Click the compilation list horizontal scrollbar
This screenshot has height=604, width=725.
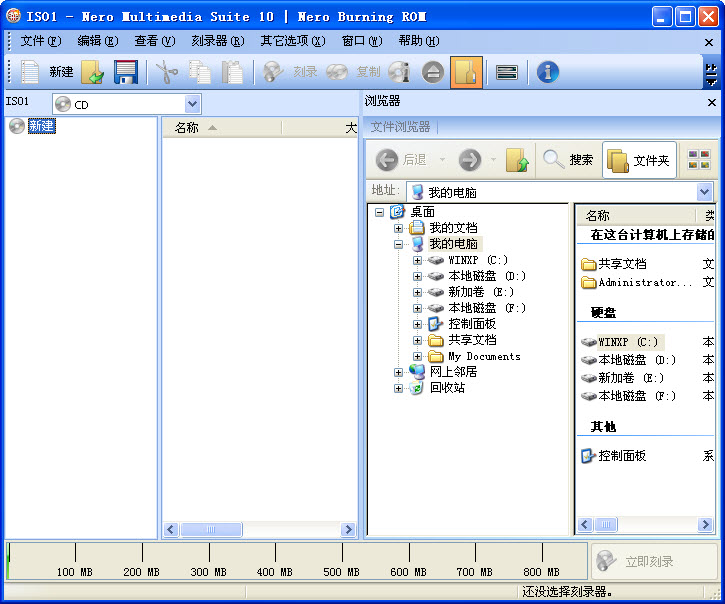coord(259,529)
